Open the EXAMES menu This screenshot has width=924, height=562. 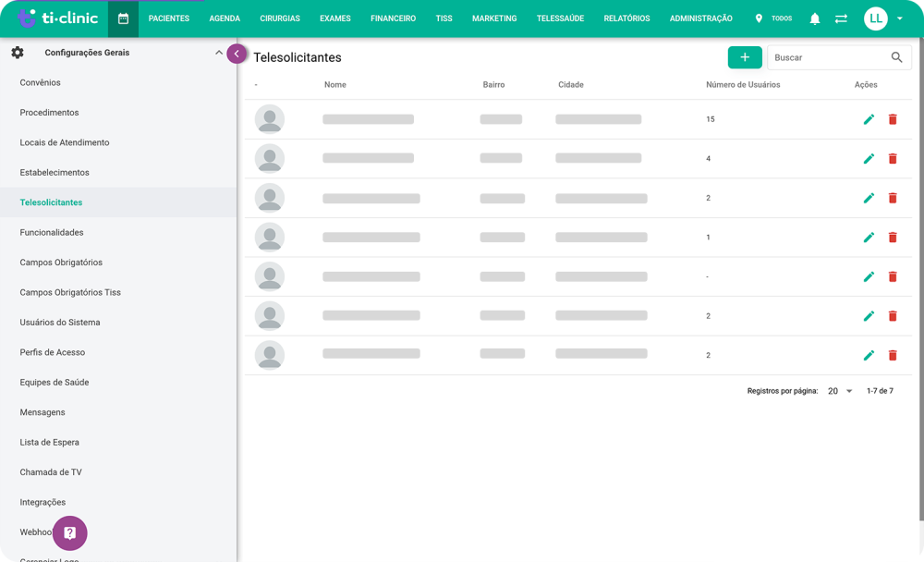pyautogui.click(x=335, y=18)
